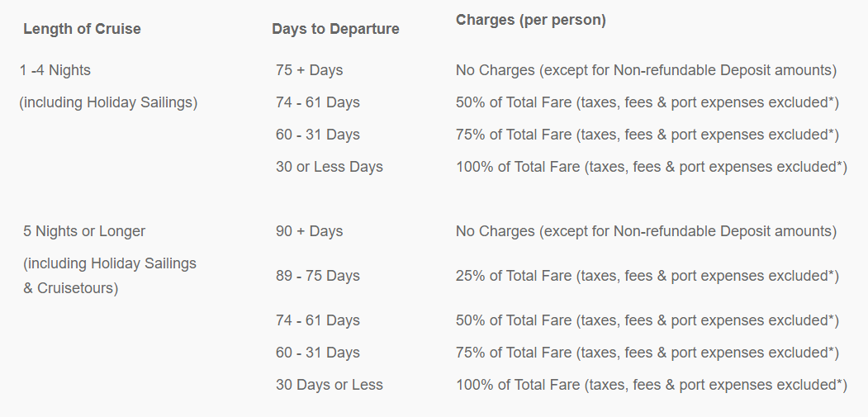Click the Days to Departure column header
868x417 pixels.
point(335,29)
